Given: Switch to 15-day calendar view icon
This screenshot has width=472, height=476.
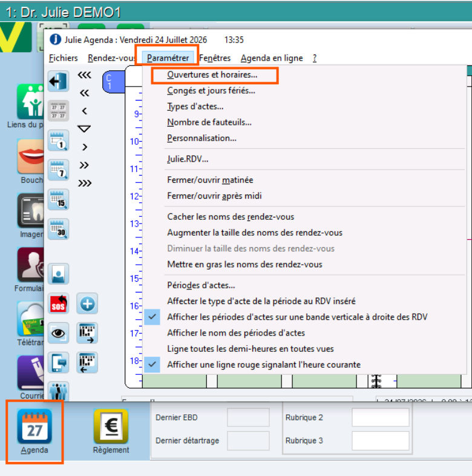Looking at the screenshot, I should [x=58, y=199].
